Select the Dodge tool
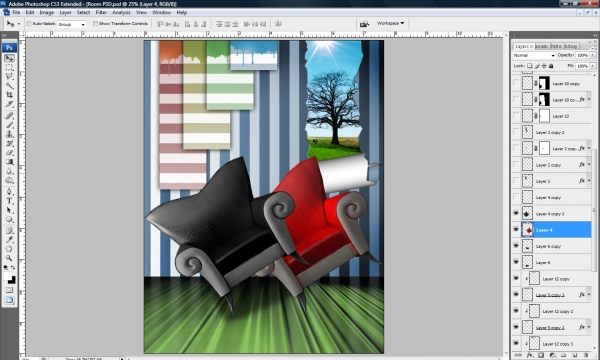600x360 pixels. click(9, 180)
